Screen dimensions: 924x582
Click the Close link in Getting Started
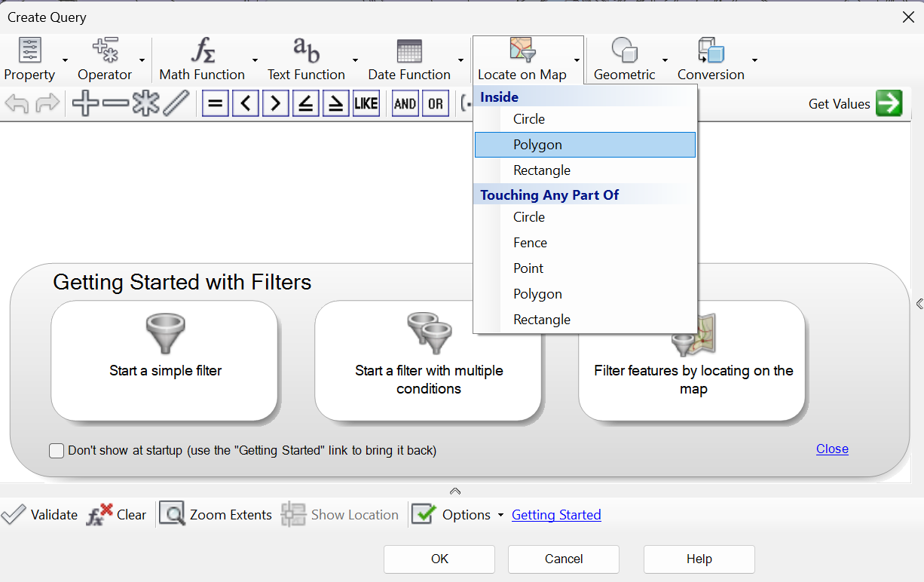pyautogui.click(x=832, y=449)
